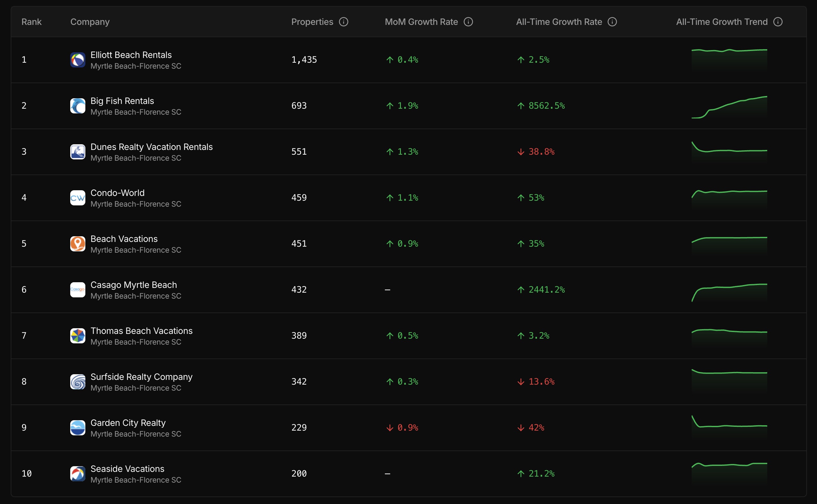Click the 38.8% all-time decline value
This screenshot has height=504, width=817.
point(536,152)
